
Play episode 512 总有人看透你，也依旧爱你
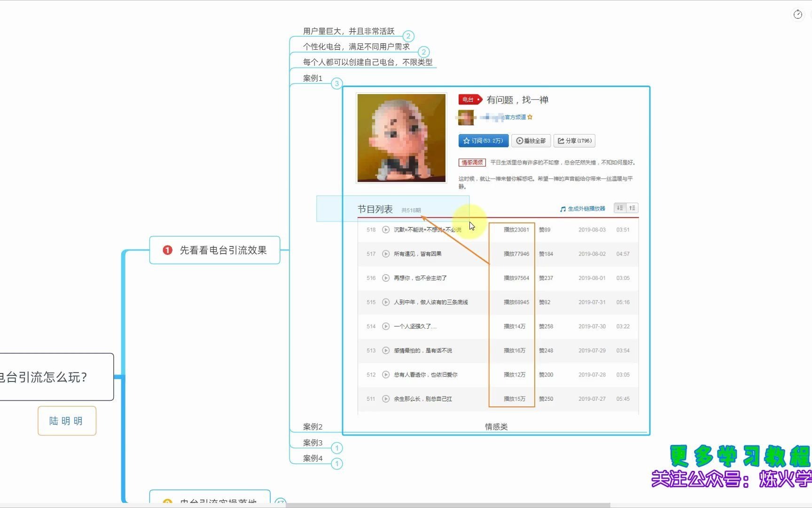click(386, 375)
